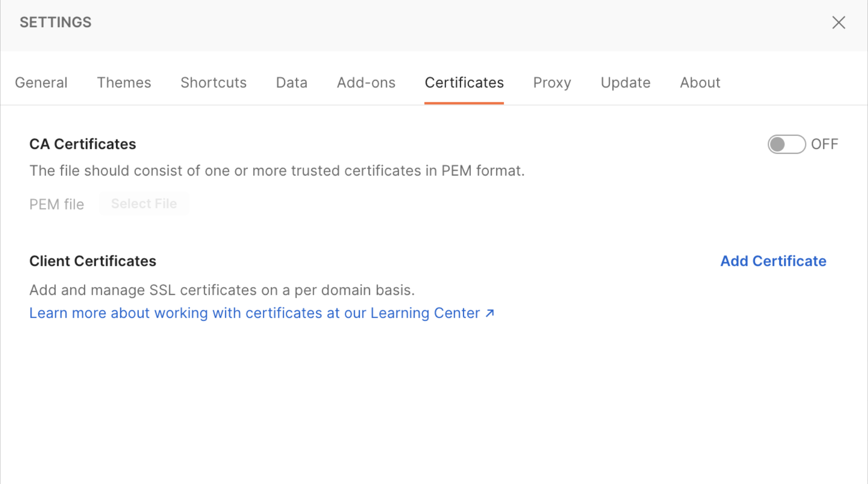Image resolution: width=868 pixels, height=484 pixels.
Task: Click the Certificates tab
Action: click(x=464, y=82)
